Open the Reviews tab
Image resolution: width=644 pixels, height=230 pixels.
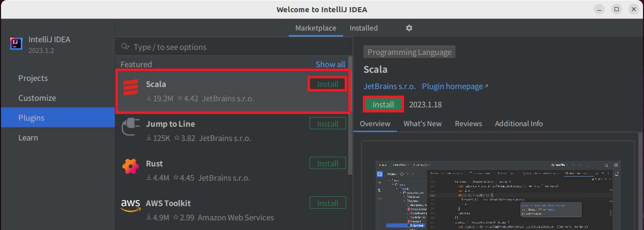tap(468, 124)
